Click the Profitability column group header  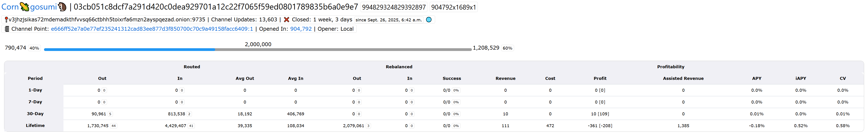tap(670, 67)
